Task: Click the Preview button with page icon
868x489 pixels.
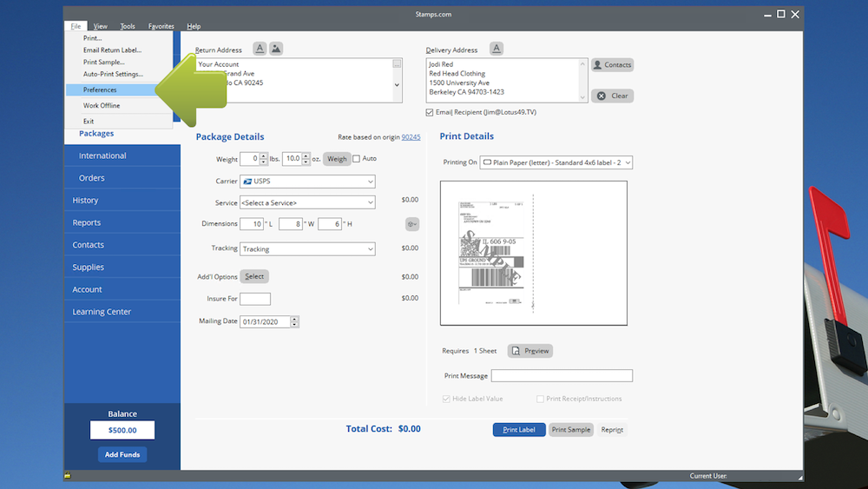Action: 529,351
